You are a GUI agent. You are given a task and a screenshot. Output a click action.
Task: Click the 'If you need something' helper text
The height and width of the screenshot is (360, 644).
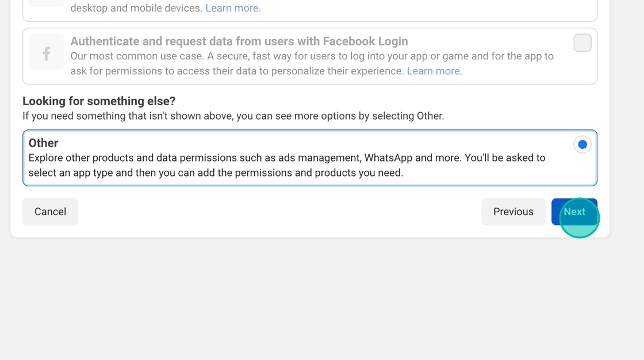click(233, 116)
